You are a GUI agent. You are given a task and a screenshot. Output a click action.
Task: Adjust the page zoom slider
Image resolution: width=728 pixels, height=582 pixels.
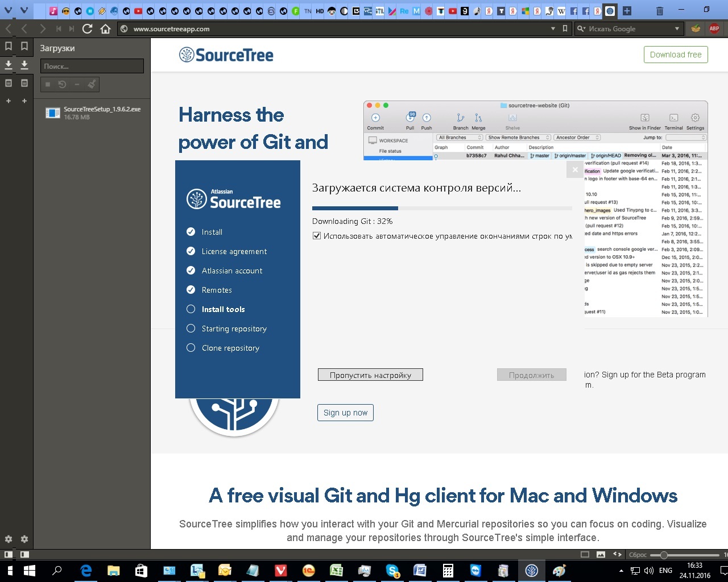(x=685, y=555)
